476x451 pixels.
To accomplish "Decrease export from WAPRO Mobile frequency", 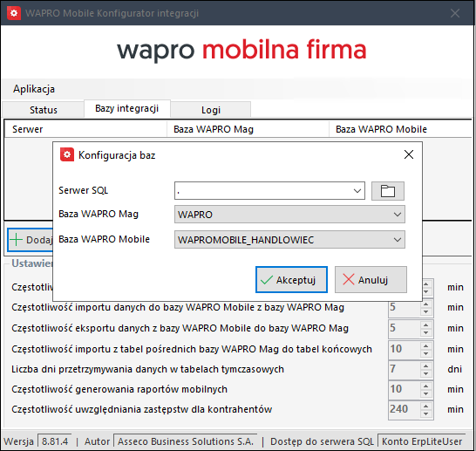I will 426,333.
